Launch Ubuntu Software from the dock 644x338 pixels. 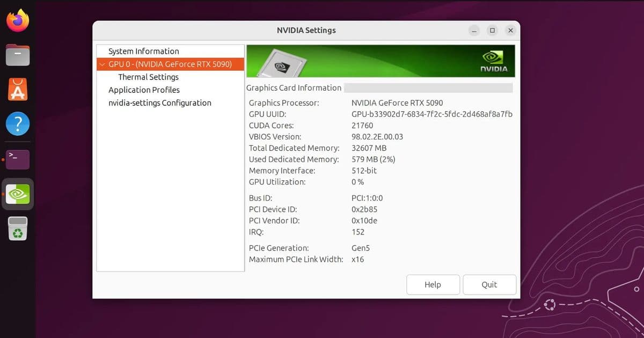pos(18,89)
